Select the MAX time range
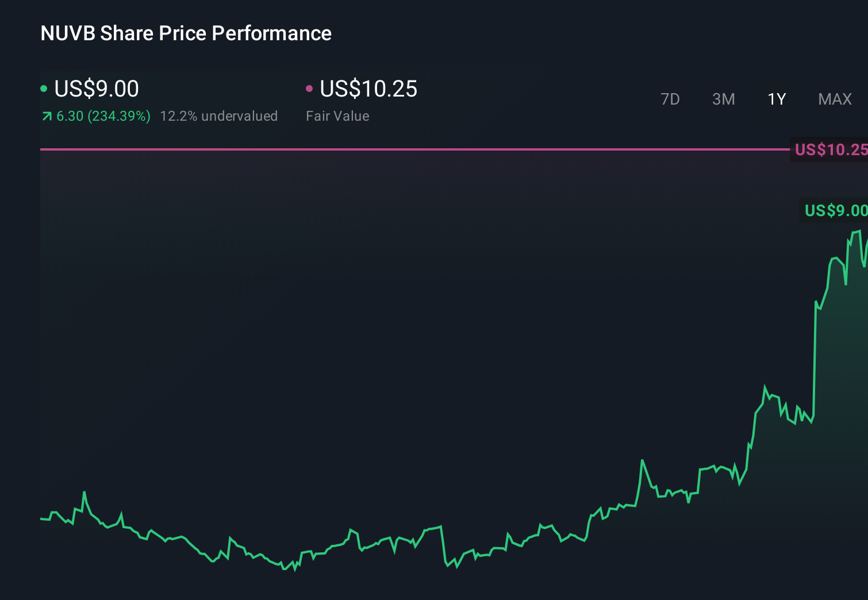The image size is (868, 600). [x=834, y=99]
